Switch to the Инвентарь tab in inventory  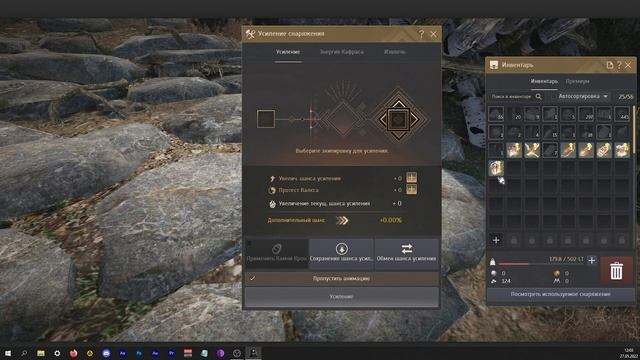[544, 82]
